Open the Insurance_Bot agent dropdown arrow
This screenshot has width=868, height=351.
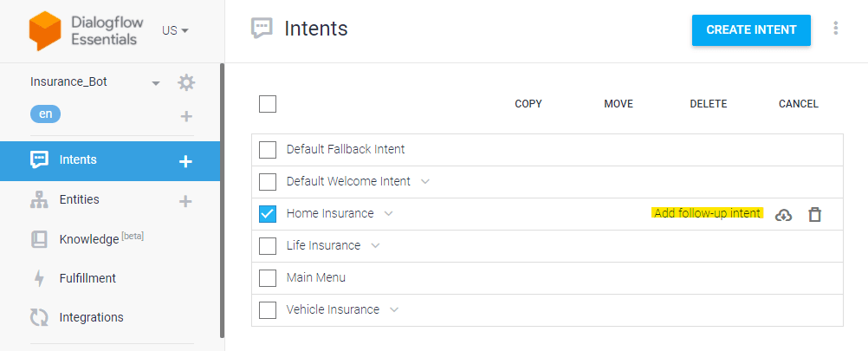point(156,83)
